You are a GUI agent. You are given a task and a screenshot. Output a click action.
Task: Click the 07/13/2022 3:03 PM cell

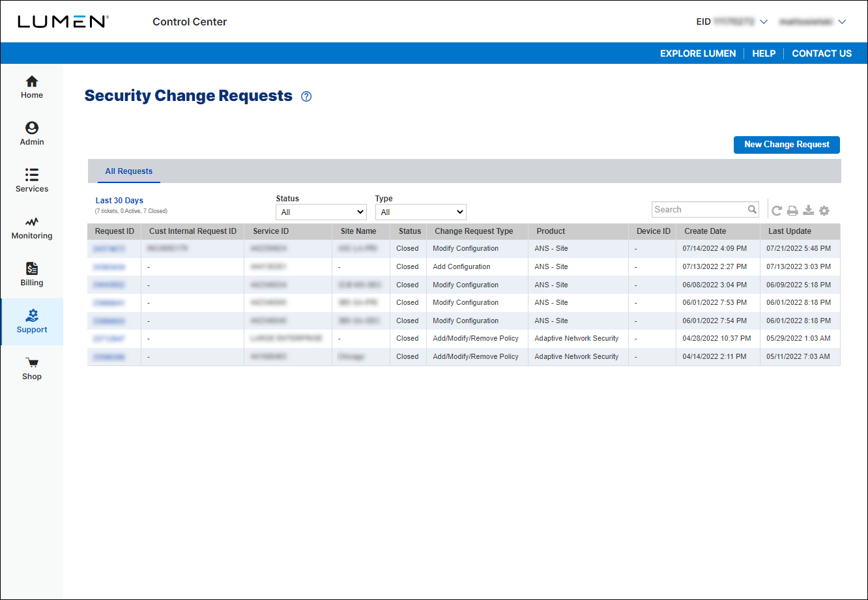coord(798,266)
